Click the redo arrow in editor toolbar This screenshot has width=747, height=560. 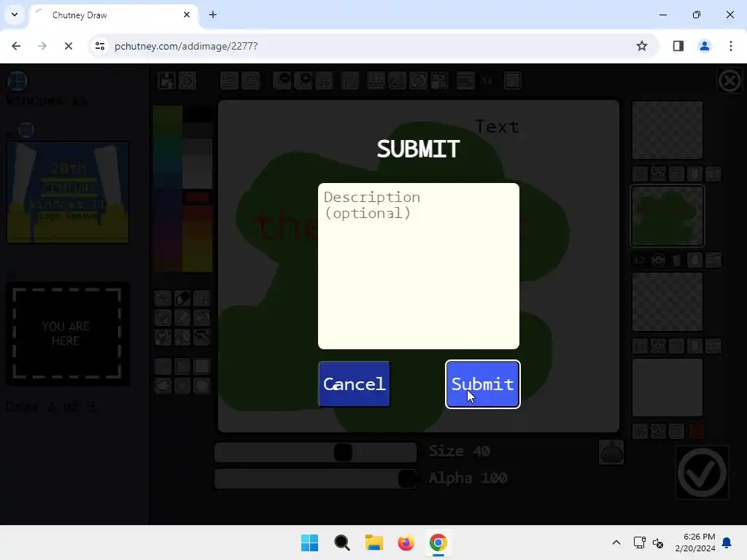(251, 80)
